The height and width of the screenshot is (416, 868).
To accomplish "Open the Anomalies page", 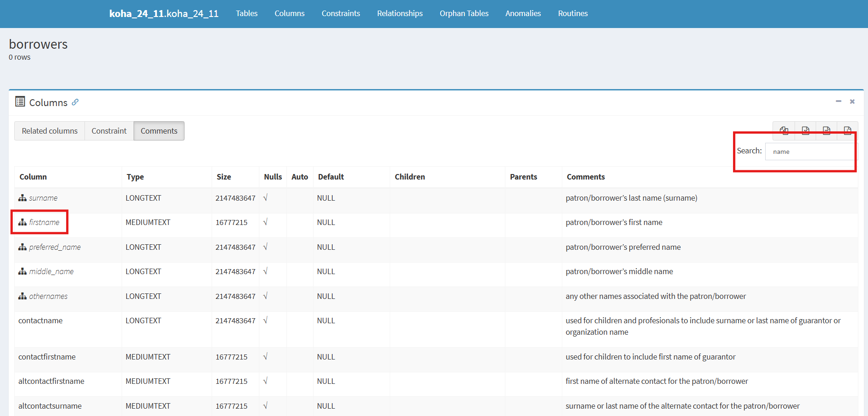I will [523, 13].
